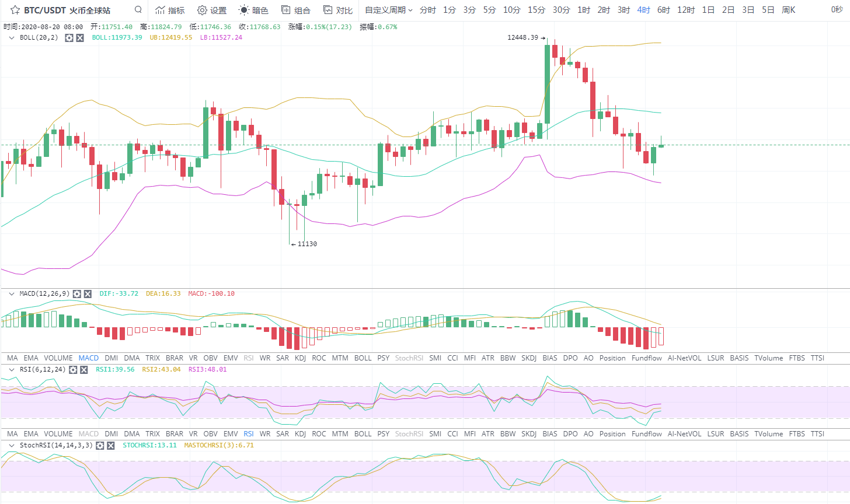Click the BTC/USDT 火币全球站 pair title
Image resolution: width=850 pixels, height=504 pixels.
67,10
